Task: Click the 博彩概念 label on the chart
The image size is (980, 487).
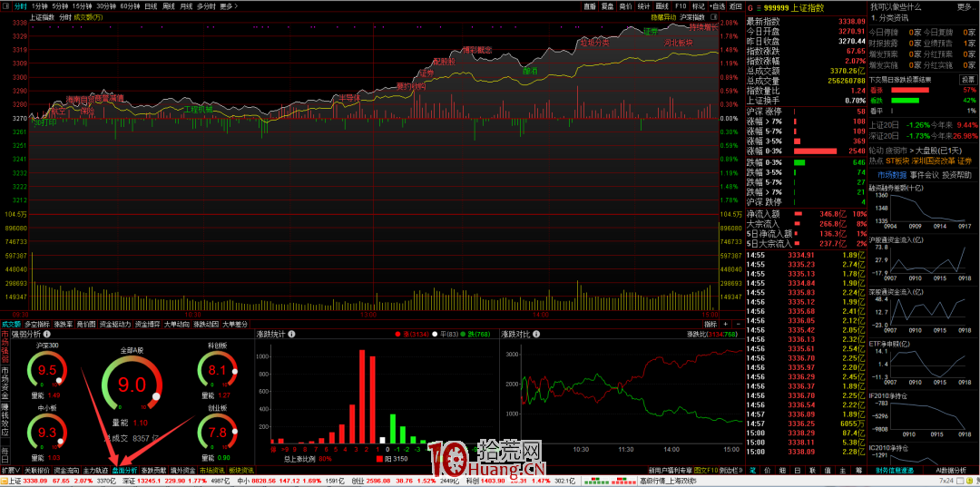Action: pyautogui.click(x=477, y=49)
